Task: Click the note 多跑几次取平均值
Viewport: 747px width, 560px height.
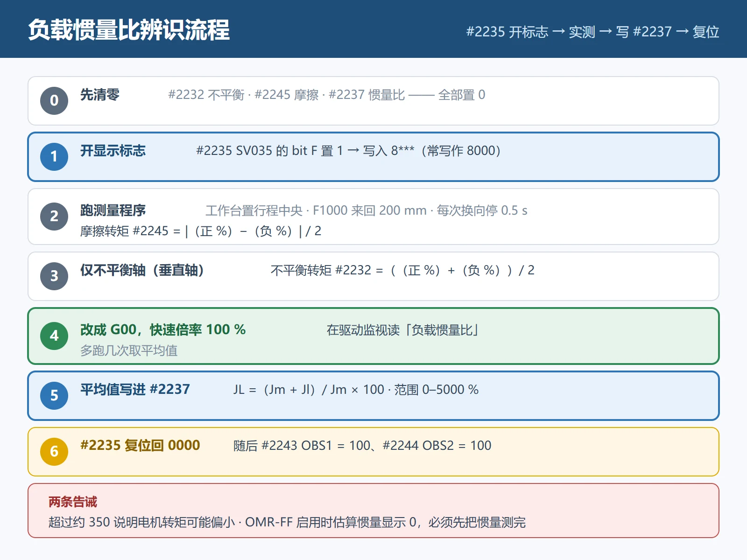Action: pyautogui.click(x=129, y=350)
